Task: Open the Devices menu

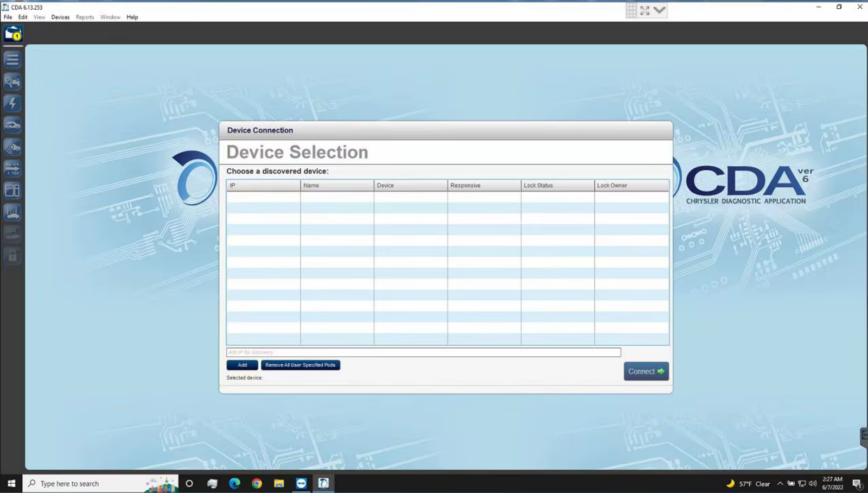Action: (x=60, y=17)
